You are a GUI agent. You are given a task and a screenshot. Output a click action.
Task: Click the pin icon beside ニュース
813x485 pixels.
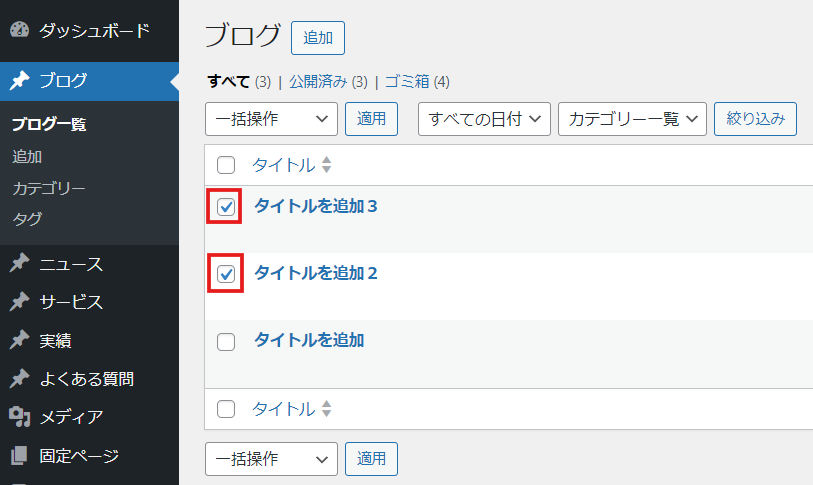(x=19, y=264)
